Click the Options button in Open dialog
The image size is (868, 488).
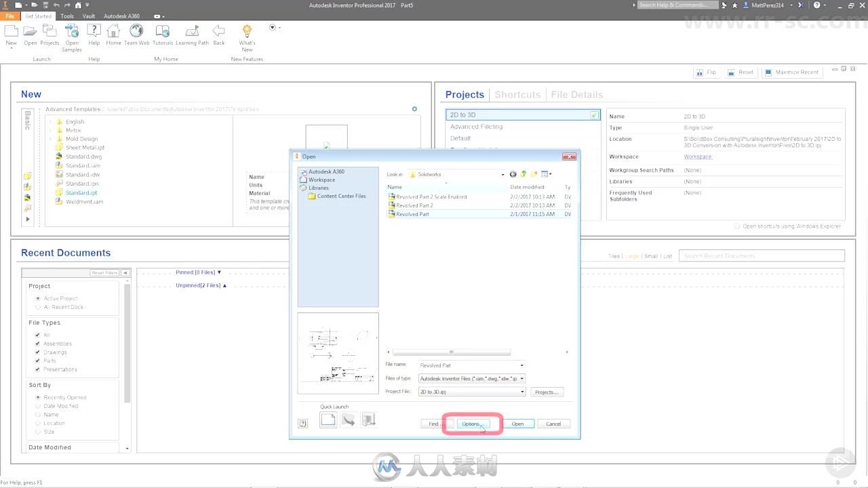[x=472, y=424]
